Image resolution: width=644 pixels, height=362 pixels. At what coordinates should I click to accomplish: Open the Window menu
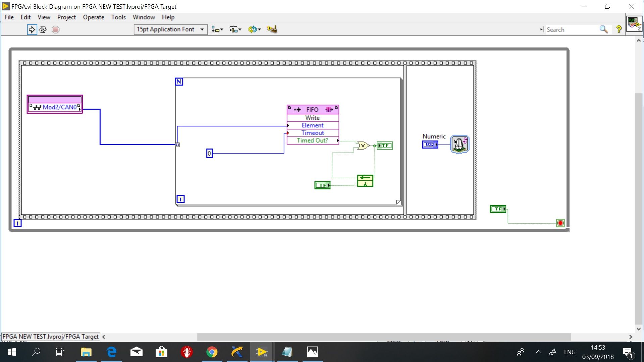click(x=144, y=17)
